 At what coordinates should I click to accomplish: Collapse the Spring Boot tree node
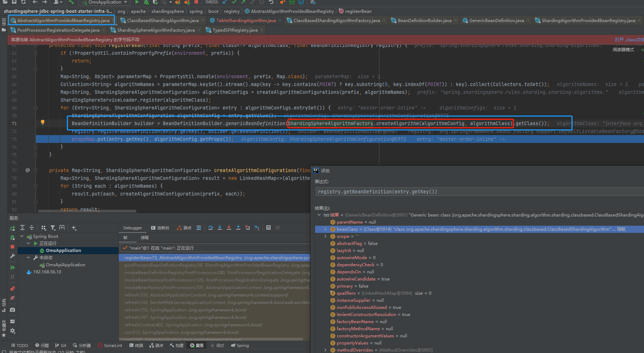(x=22, y=236)
